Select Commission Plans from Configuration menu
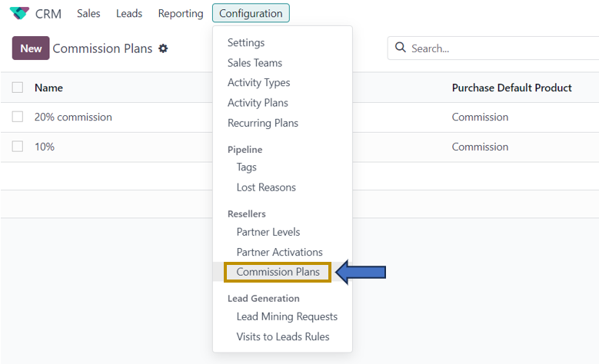 (278, 272)
